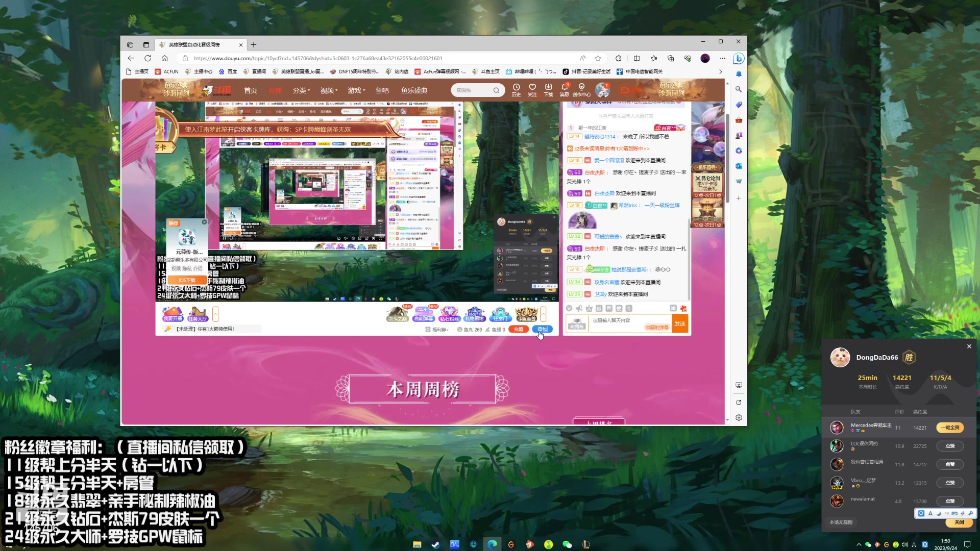Image resolution: width=980 pixels, height=551 pixels.
Task: Open the ACFUN bookmark
Action: click(x=167, y=71)
